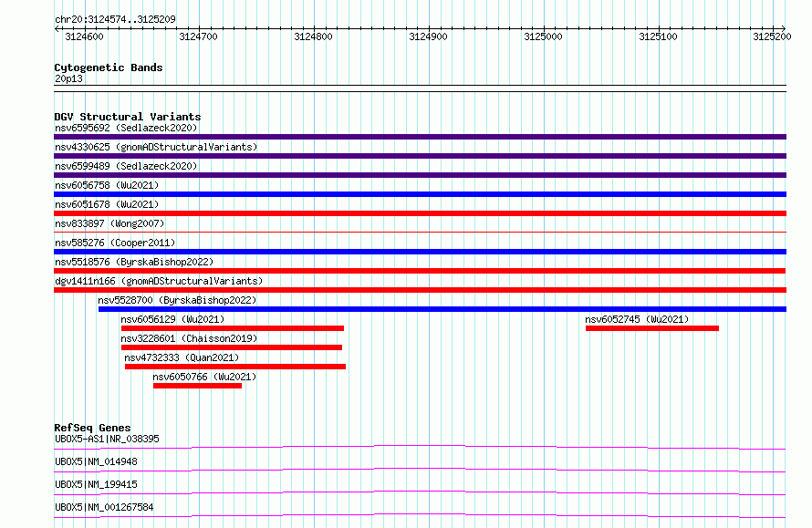
Task: Click the red bar under dgv1411n166
Action: pos(420,290)
